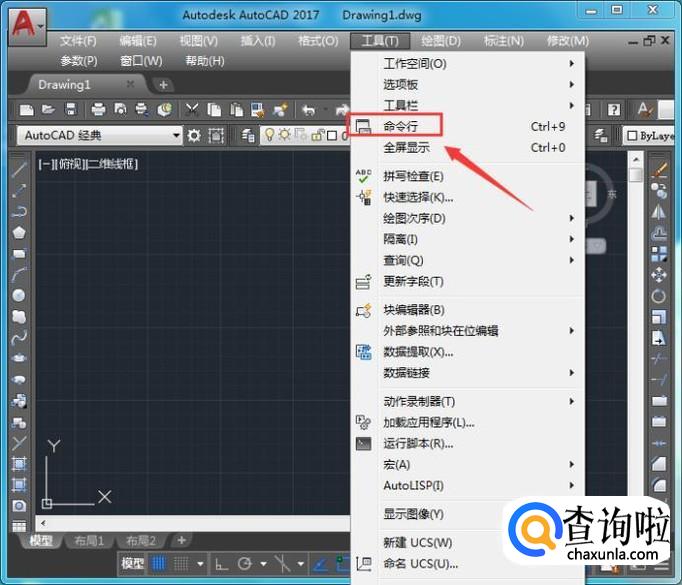Viewport: 682px width, 585px height.
Task: Select the Rectangle draw tool
Action: point(19,254)
